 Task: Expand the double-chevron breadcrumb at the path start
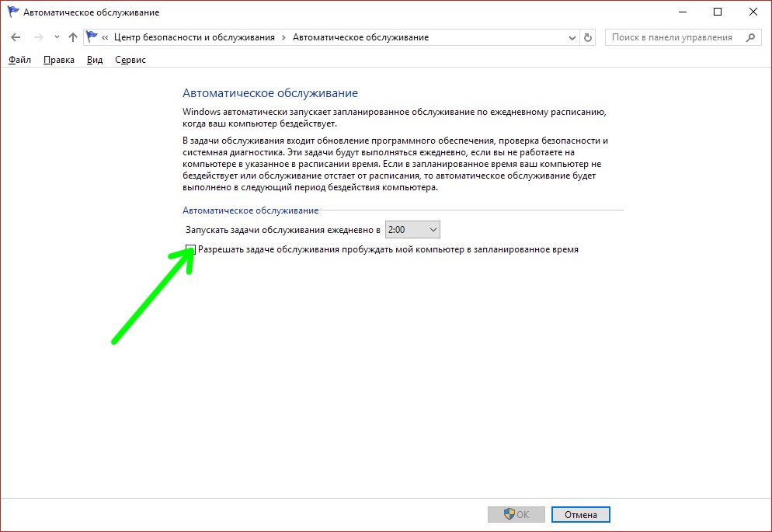[105, 37]
